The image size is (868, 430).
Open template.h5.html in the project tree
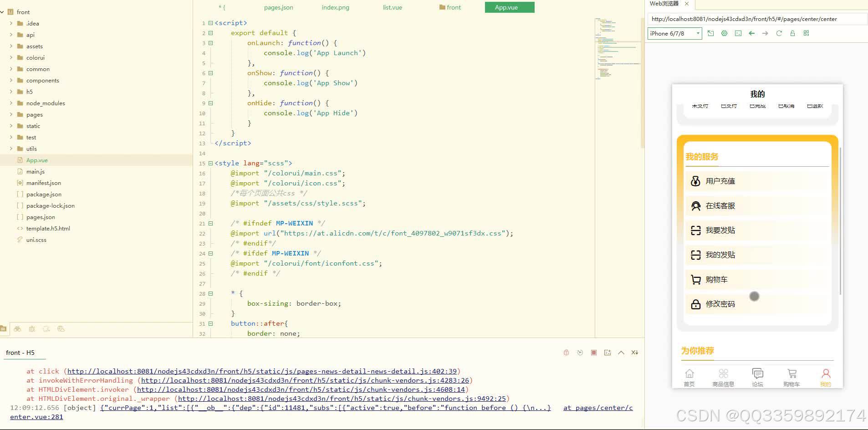point(48,228)
